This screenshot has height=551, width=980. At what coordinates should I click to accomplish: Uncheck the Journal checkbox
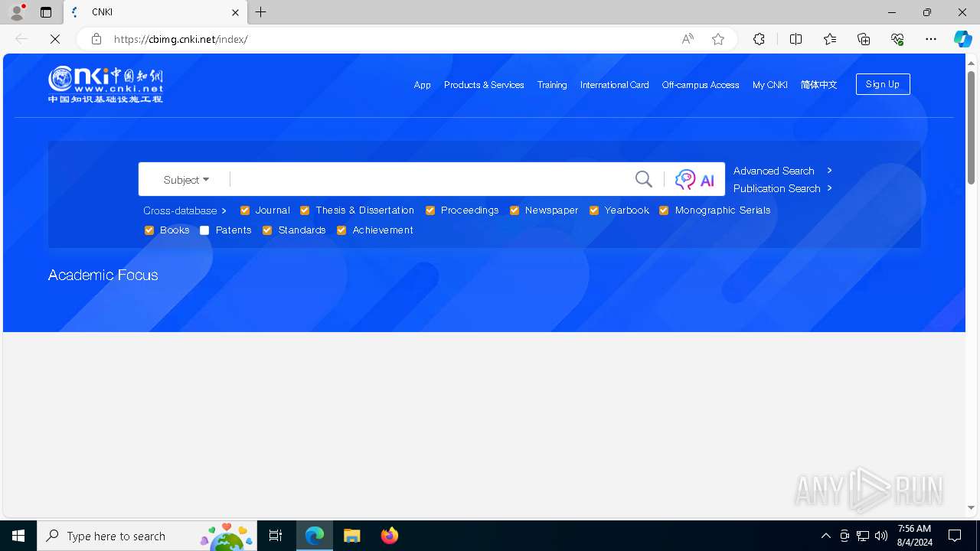[245, 210]
